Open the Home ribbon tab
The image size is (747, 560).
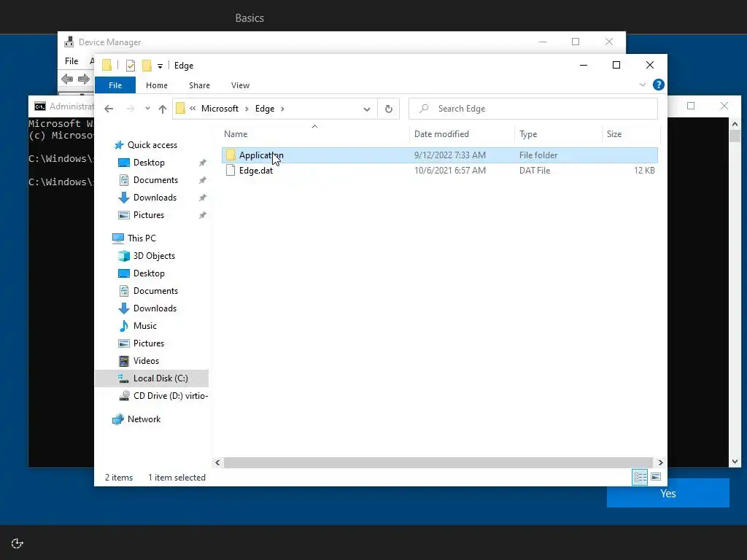[x=157, y=85]
